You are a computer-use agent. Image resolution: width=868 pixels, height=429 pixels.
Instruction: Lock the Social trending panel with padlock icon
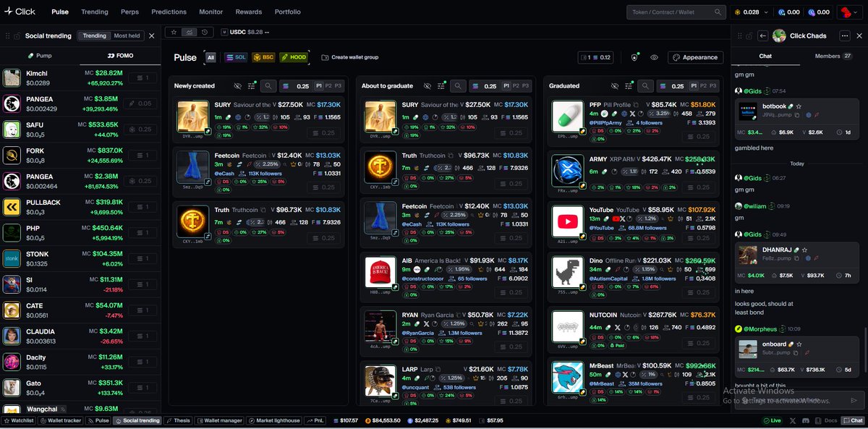tap(17, 35)
